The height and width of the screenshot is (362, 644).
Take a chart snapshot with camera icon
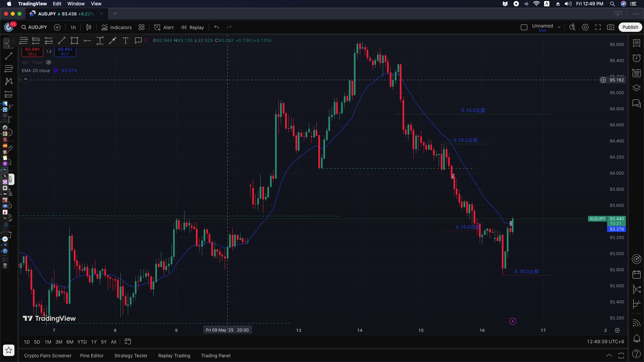click(610, 27)
